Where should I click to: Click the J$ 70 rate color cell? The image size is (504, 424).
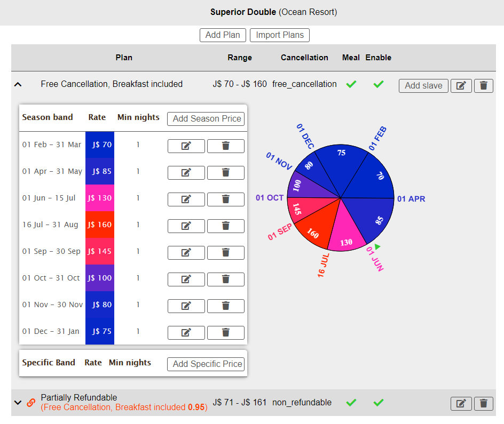click(x=100, y=145)
